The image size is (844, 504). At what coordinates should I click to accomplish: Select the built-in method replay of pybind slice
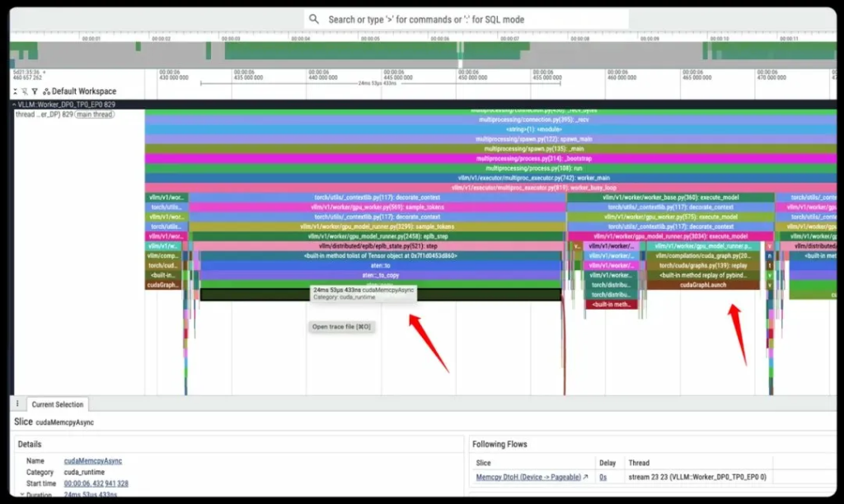tap(703, 275)
